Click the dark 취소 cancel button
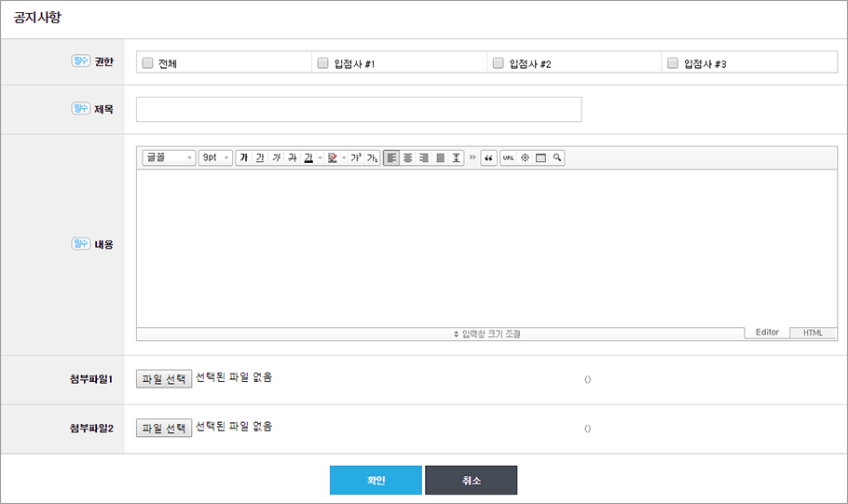 click(x=471, y=480)
